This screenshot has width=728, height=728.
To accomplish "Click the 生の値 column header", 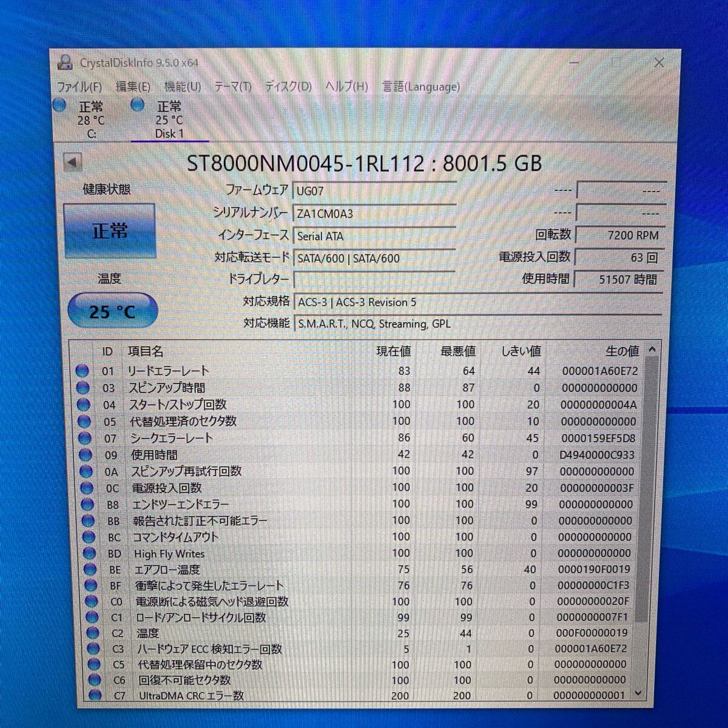I will [x=622, y=351].
